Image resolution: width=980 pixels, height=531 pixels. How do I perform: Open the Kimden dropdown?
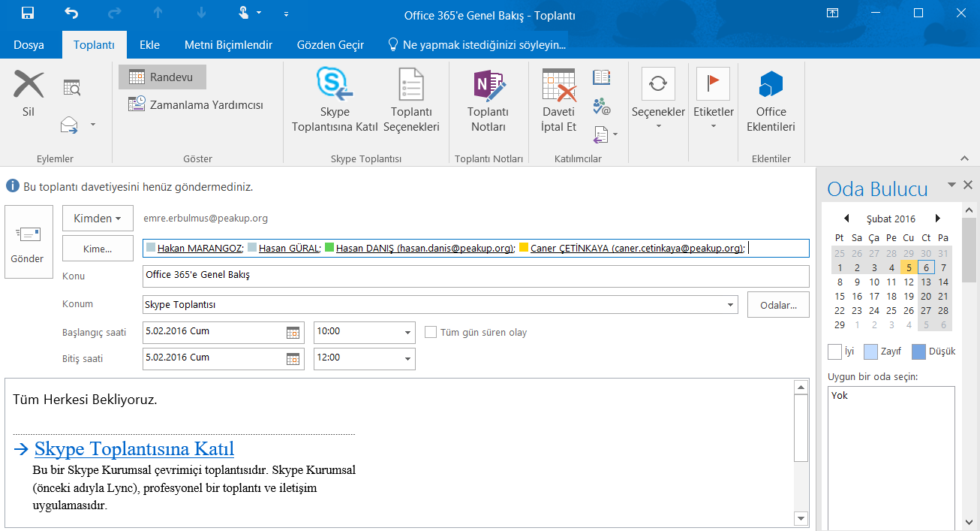pyautogui.click(x=98, y=219)
